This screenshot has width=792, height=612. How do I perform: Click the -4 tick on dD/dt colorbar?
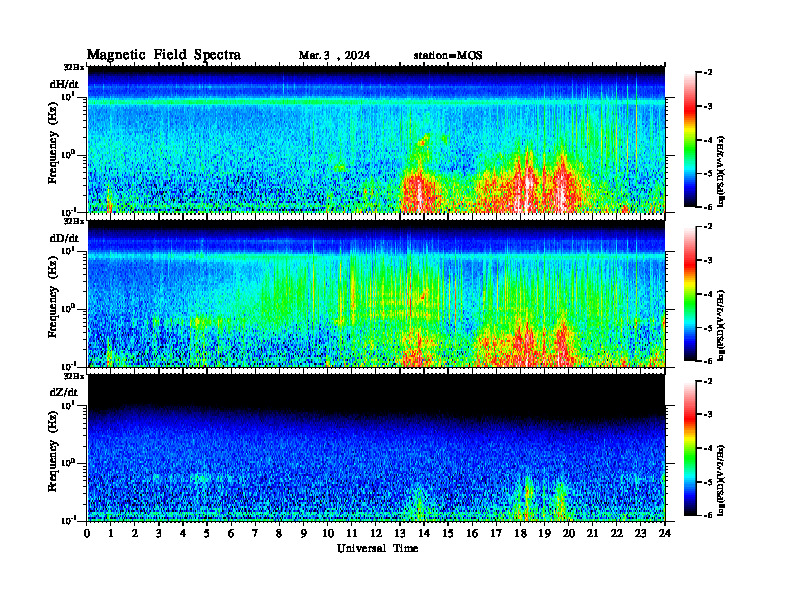tap(709, 294)
